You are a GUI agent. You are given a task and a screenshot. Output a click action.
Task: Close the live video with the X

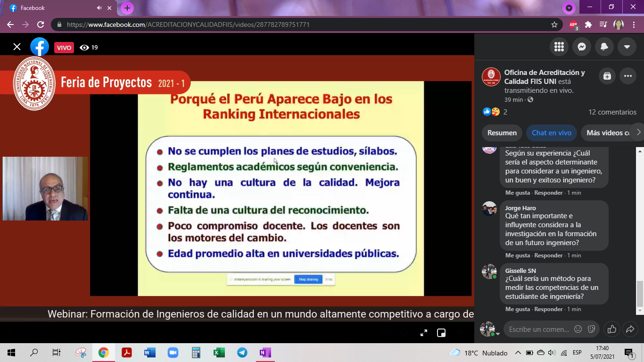click(x=17, y=47)
